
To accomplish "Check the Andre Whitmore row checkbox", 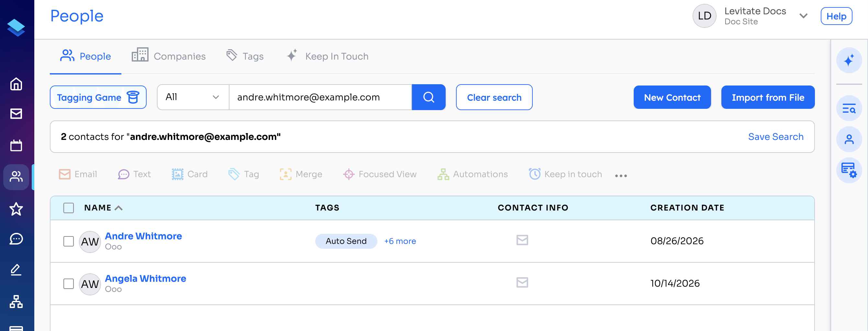I will click(x=69, y=241).
